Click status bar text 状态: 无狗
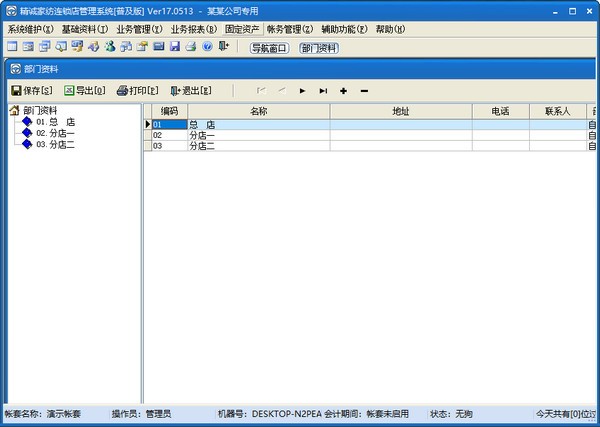The image size is (600, 427). click(x=451, y=414)
